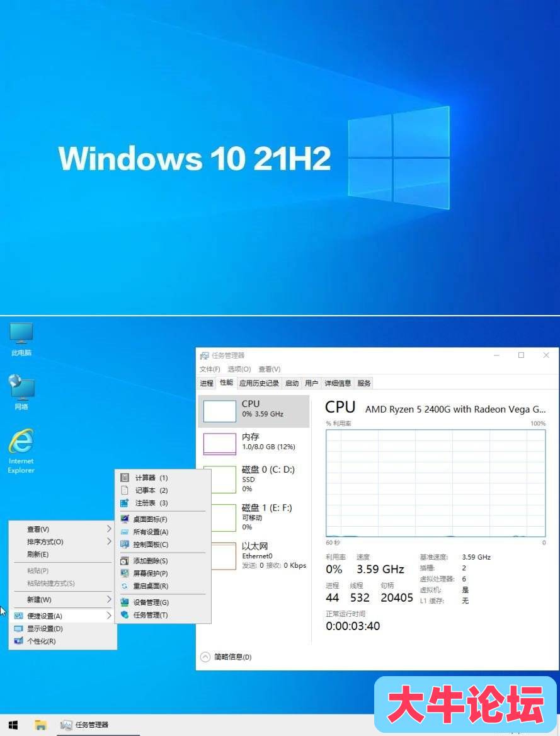Click the icon beside 屏幕保护(P)
Screen dimensions: 560x736
pos(124,573)
